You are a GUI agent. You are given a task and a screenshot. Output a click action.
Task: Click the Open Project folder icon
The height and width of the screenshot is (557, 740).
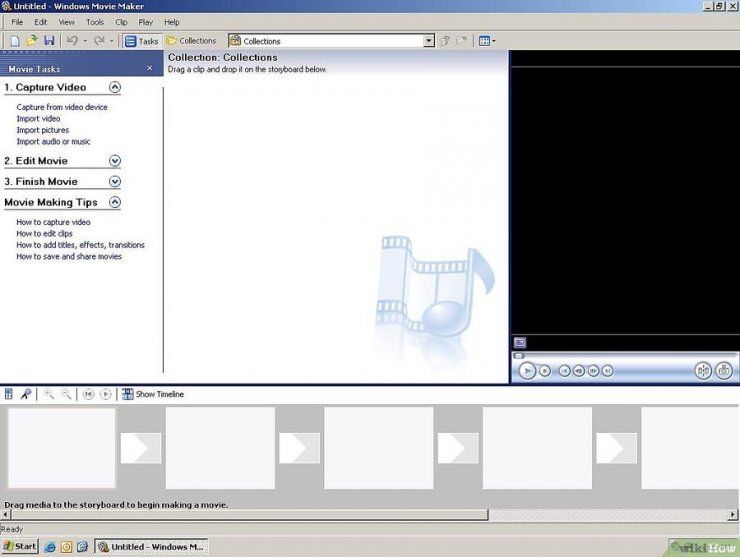[32, 41]
